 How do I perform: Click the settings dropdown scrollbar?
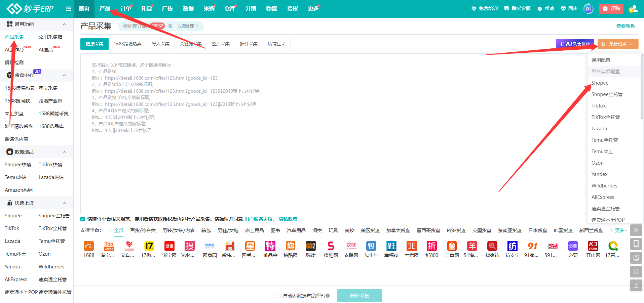pos(642,87)
